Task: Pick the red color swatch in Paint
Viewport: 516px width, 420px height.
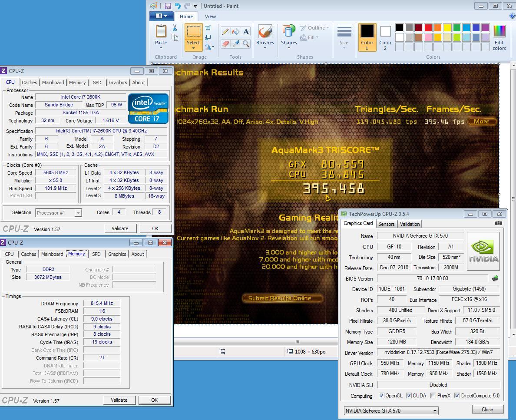Action: click(428, 28)
